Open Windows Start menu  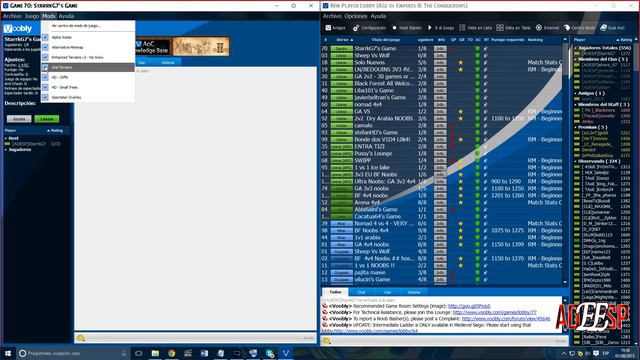click(7, 353)
